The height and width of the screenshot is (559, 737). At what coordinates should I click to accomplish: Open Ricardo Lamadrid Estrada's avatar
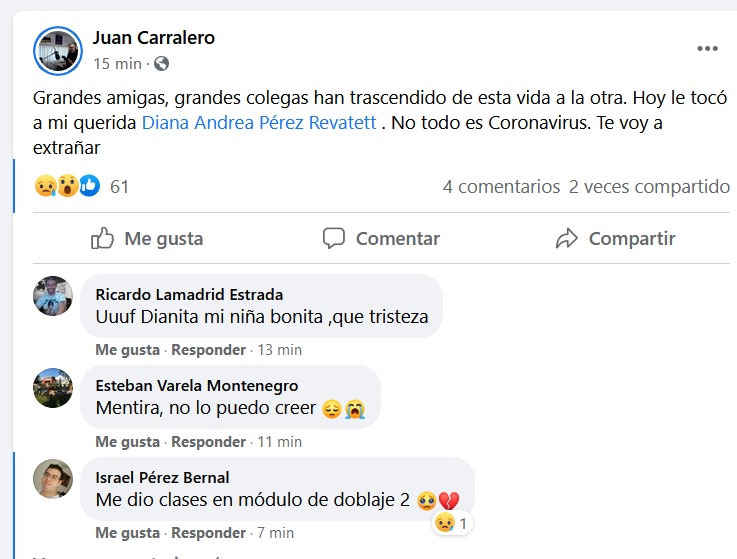[53, 296]
